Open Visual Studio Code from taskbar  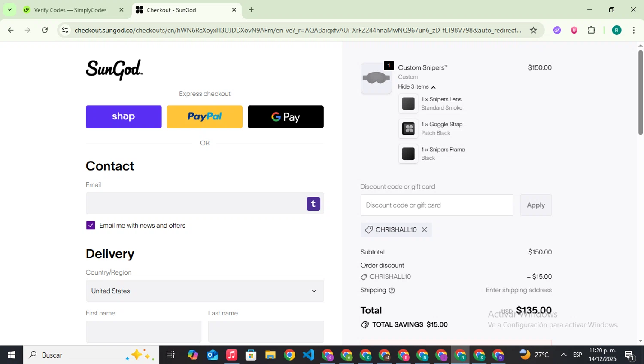coord(308,355)
